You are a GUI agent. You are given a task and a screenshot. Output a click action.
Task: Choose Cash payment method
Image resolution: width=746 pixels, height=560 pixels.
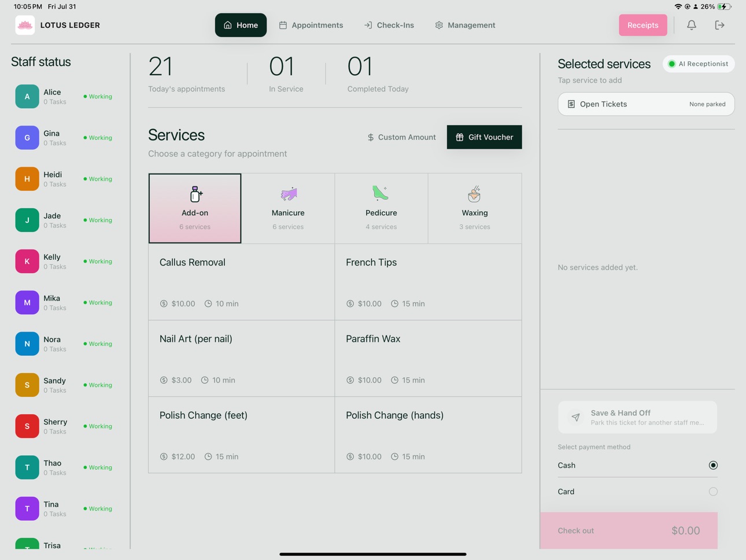click(x=637, y=465)
